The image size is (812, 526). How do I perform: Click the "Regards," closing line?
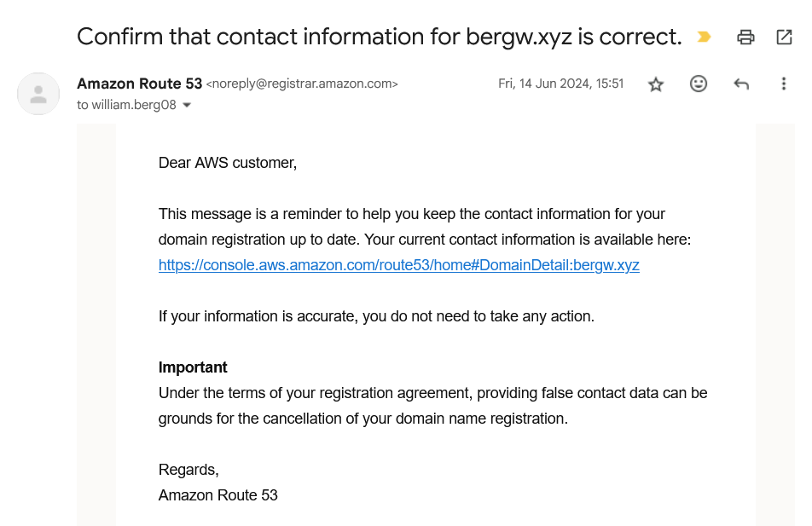[x=188, y=470]
